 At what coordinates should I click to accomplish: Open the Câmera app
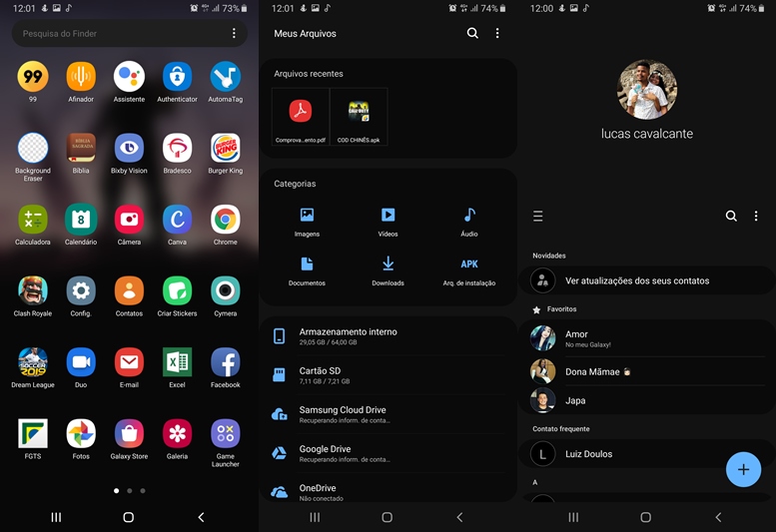129,220
